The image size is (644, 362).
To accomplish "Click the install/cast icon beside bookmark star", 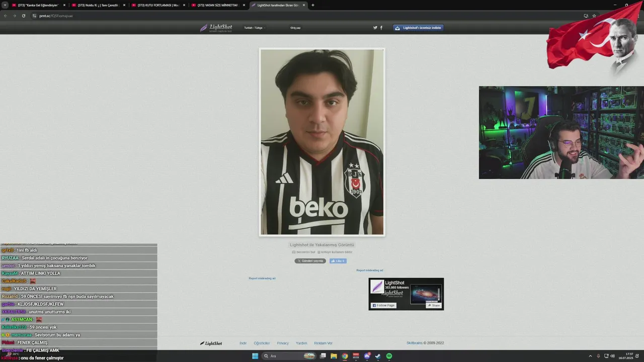I will coord(586,16).
